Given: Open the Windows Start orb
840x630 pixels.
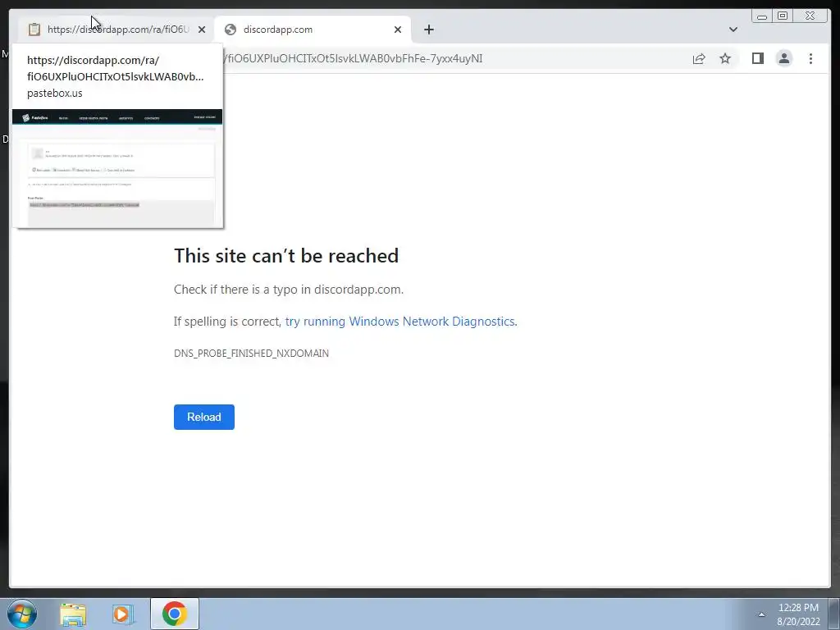Looking at the screenshot, I should click(22, 614).
